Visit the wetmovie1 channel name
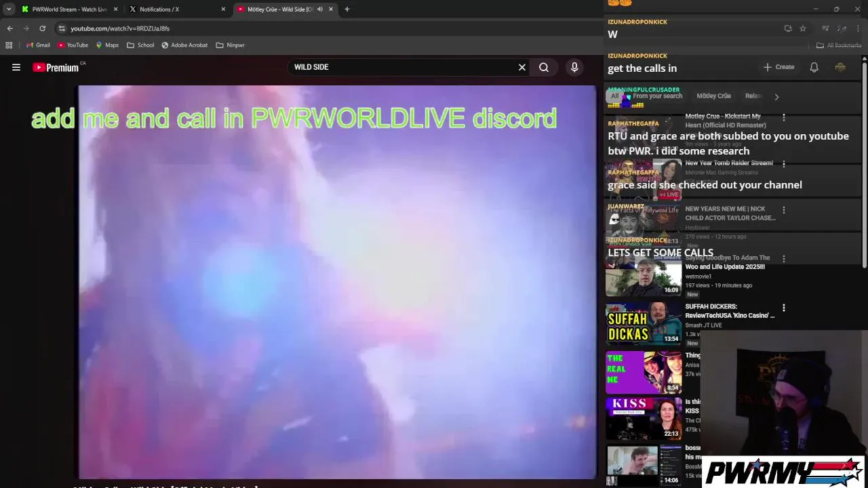The height and width of the screenshot is (488, 868). pyautogui.click(x=698, y=277)
